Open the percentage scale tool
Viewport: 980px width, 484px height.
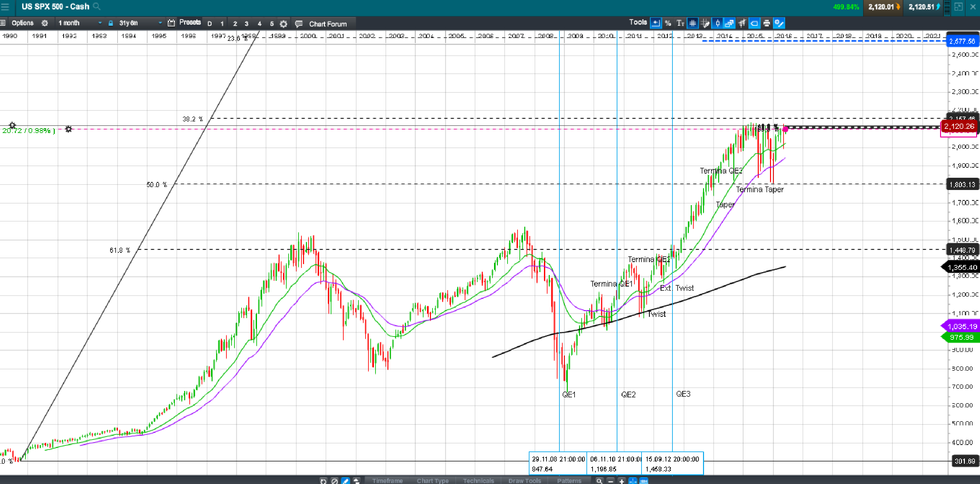(x=668, y=23)
